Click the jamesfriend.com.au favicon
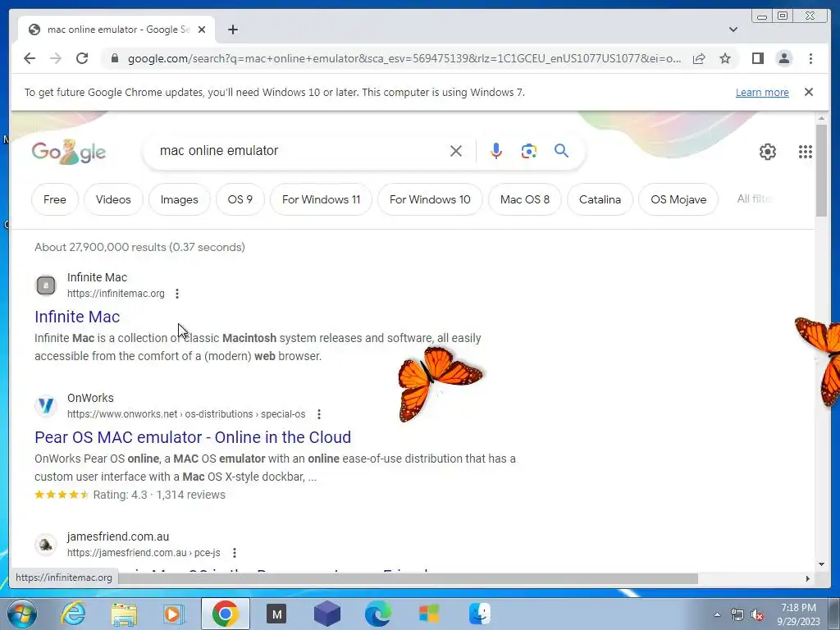The width and height of the screenshot is (840, 630). click(46, 545)
